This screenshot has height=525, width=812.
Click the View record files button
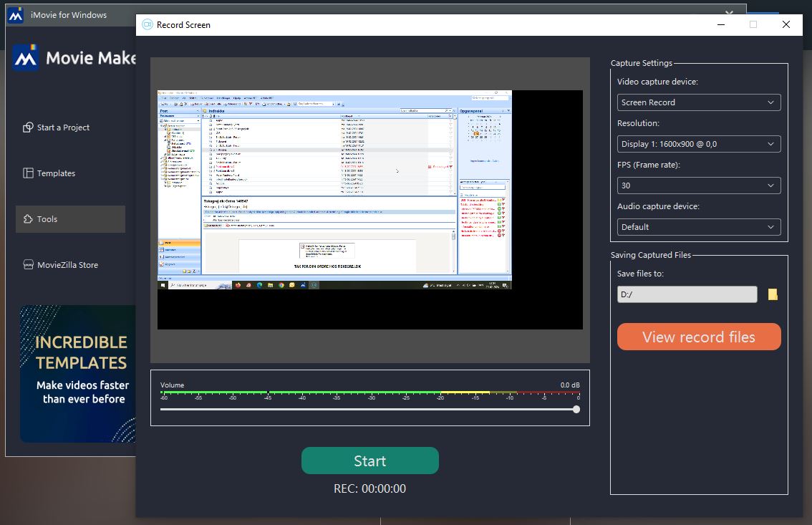698,337
